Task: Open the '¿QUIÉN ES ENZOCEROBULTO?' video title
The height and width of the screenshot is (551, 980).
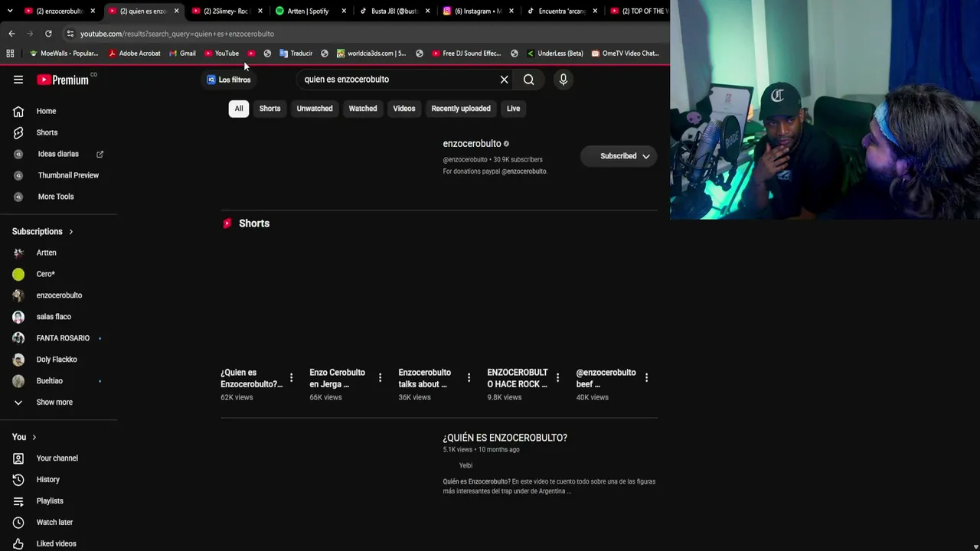Action: 505,438
